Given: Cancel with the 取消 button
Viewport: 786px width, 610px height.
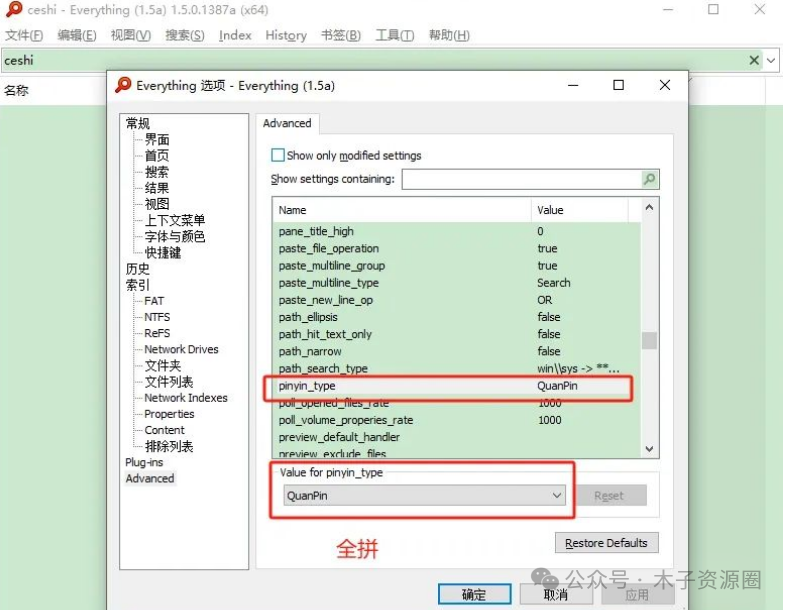Looking at the screenshot, I should point(556,594).
